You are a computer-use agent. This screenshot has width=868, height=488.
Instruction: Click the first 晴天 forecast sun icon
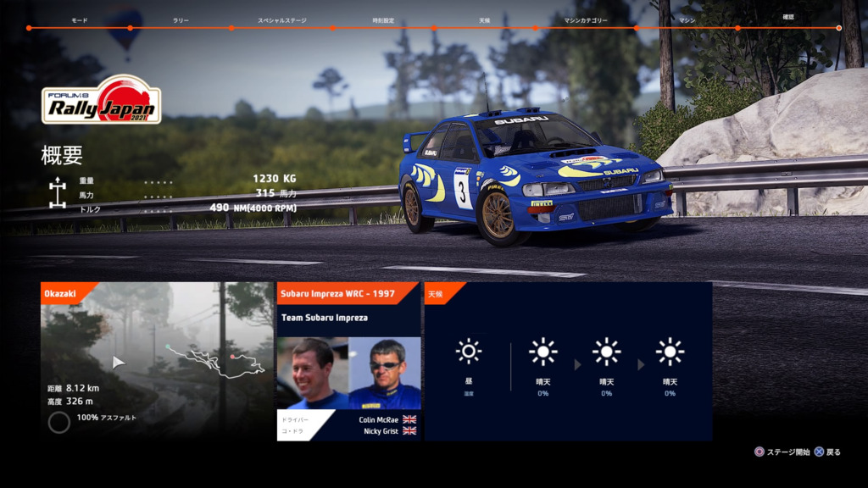pyautogui.click(x=543, y=352)
